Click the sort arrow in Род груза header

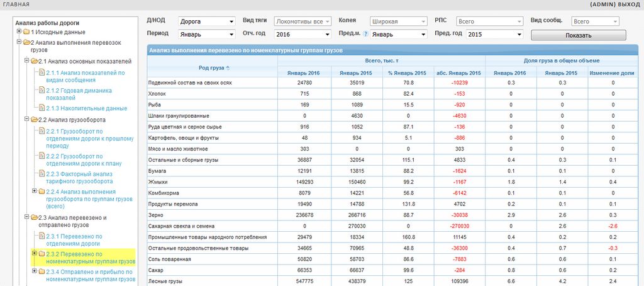coord(228,68)
